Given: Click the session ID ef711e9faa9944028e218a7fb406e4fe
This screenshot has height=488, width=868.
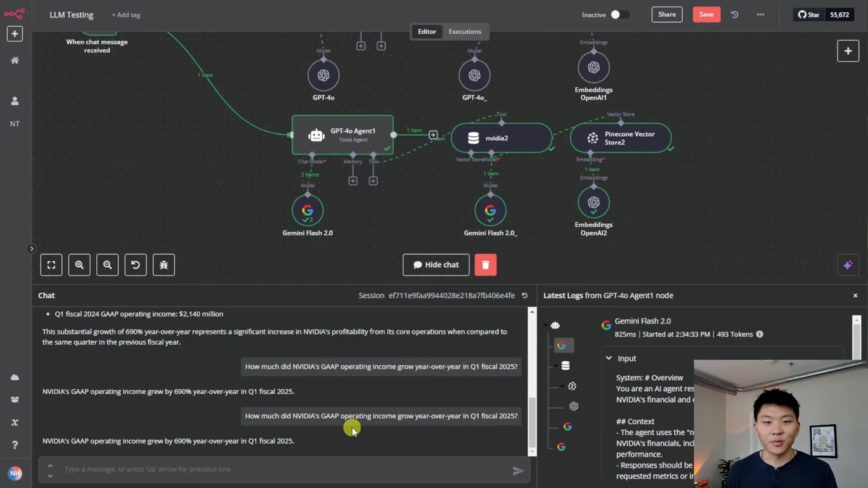Looking at the screenshot, I should point(451,296).
